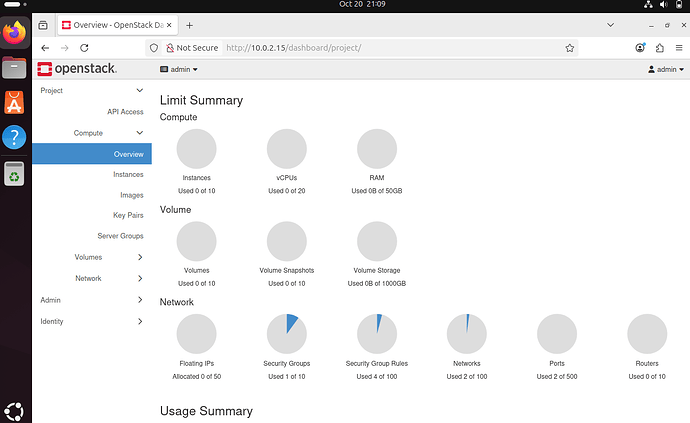Open the admin user menu dropdown
This screenshot has height=423, width=690.
(665, 70)
